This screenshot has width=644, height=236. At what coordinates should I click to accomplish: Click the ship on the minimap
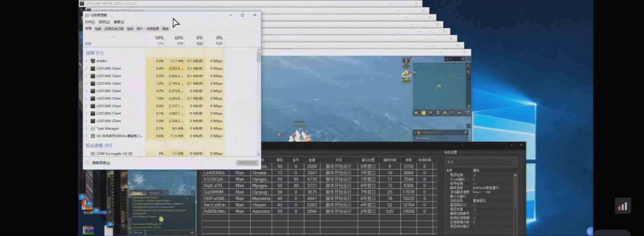pyautogui.click(x=439, y=86)
